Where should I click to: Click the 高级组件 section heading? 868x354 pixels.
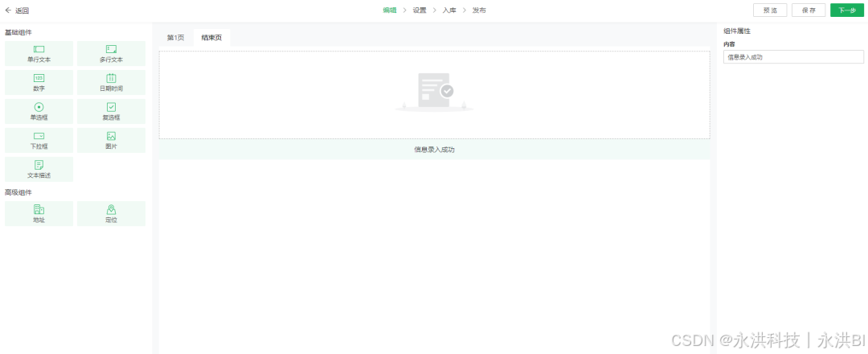[18, 192]
